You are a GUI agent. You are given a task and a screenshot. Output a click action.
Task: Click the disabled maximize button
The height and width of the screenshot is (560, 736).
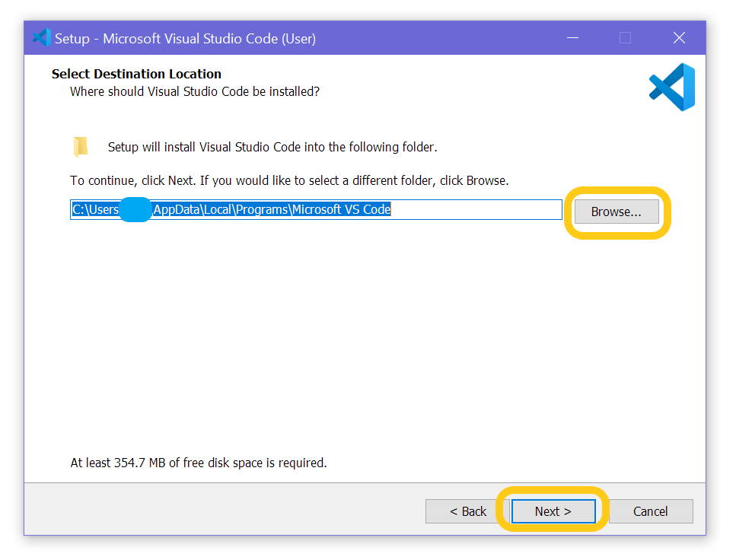[625, 38]
